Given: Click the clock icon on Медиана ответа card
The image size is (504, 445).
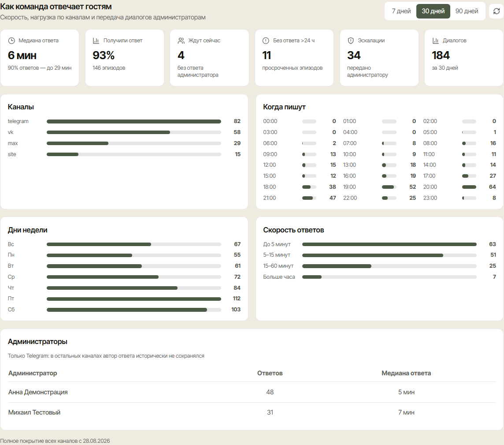Looking at the screenshot, I should tap(11, 41).
